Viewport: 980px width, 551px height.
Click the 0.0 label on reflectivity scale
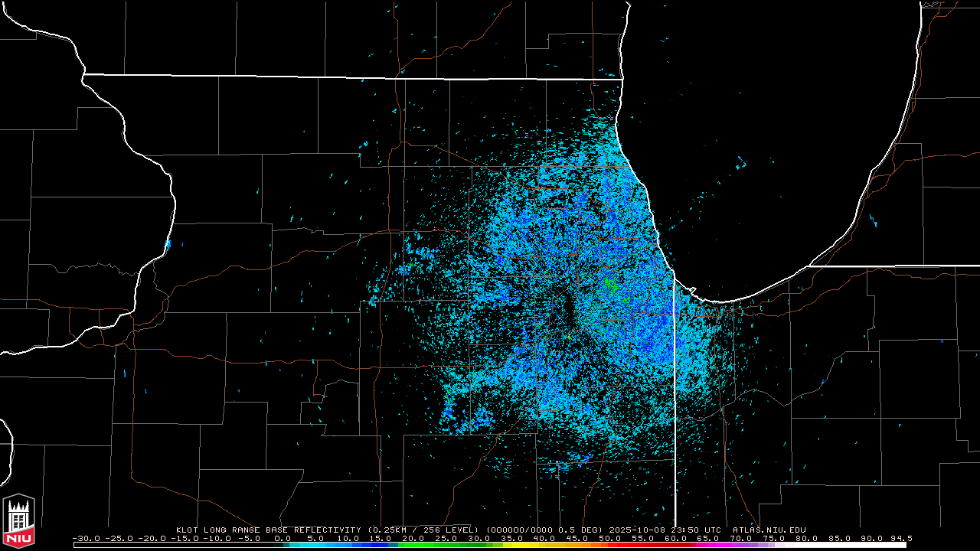[282, 538]
